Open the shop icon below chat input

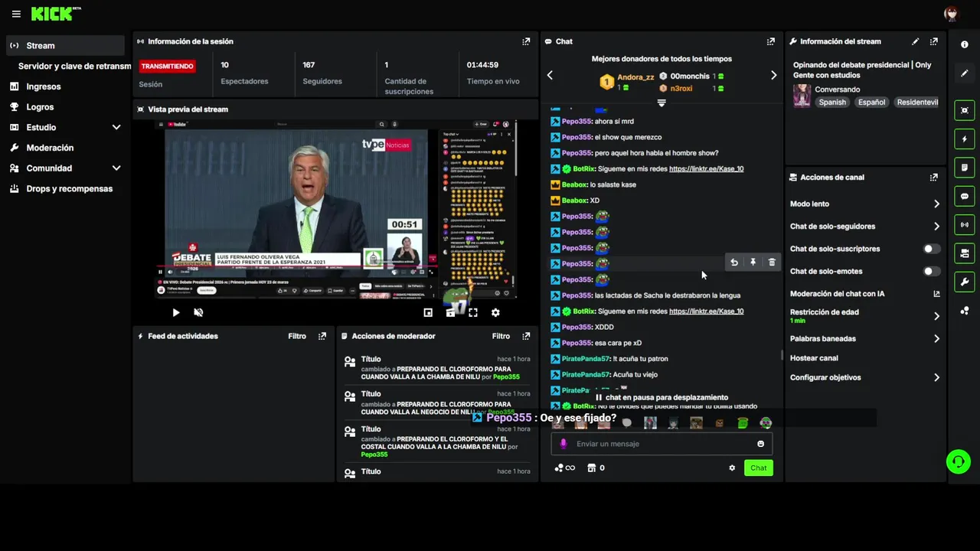(591, 468)
